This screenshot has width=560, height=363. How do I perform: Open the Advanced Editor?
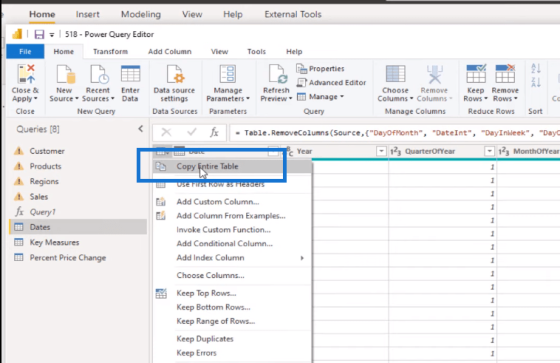click(x=331, y=83)
